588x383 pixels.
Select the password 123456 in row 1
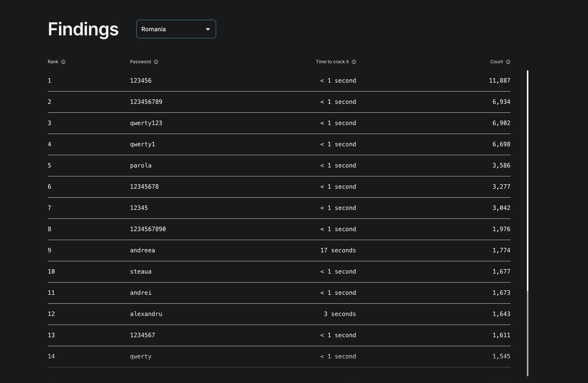pos(140,80)
